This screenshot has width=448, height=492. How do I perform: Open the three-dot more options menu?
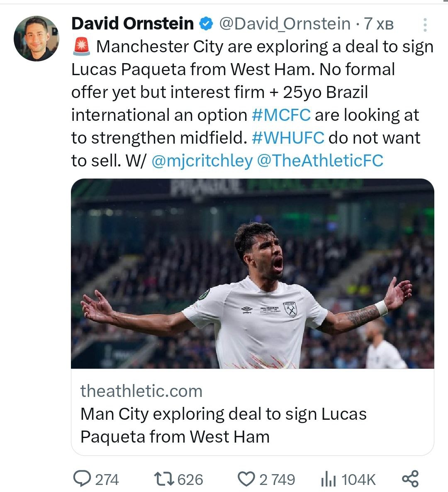425,25
